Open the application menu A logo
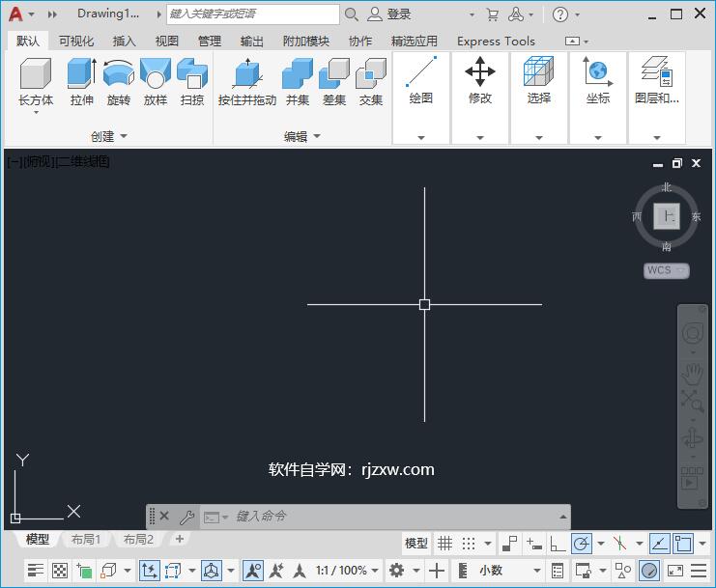This screenshot has width=716, height=588. (15, 14)
